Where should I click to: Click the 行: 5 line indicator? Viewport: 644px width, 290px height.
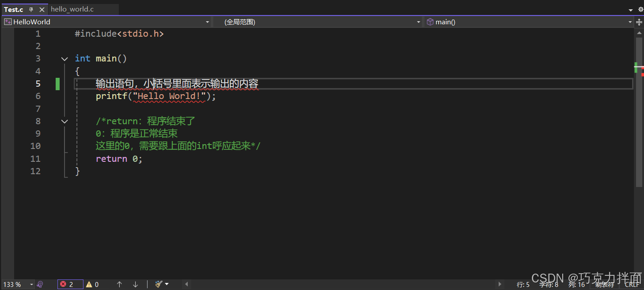pyautogui.click(x=523, y=285)
